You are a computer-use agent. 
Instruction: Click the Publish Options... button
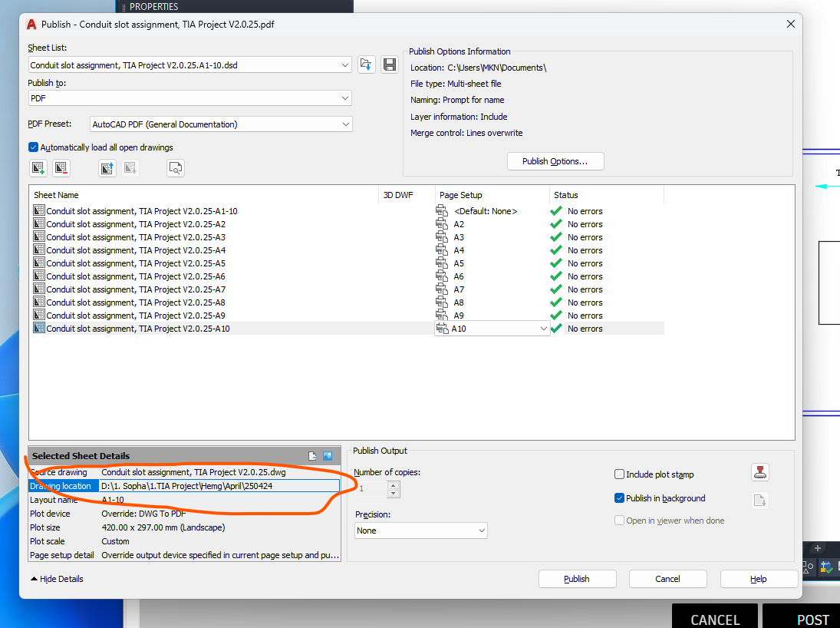click(x=555, y=161)
